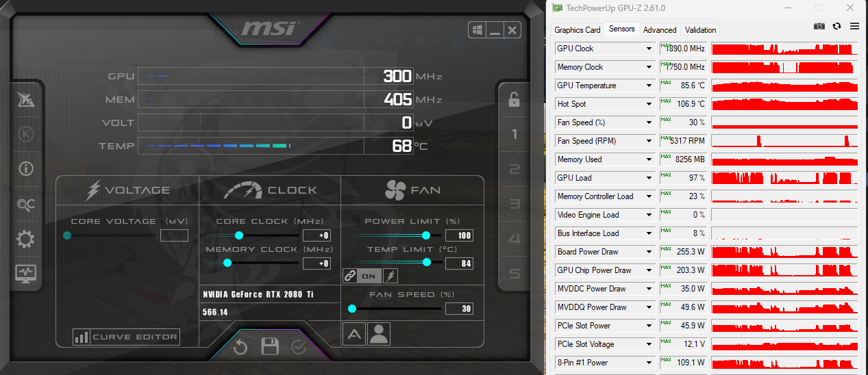The image size is (868, 375).
Task: Select profile slot 1
Action: tap(514, 134)
